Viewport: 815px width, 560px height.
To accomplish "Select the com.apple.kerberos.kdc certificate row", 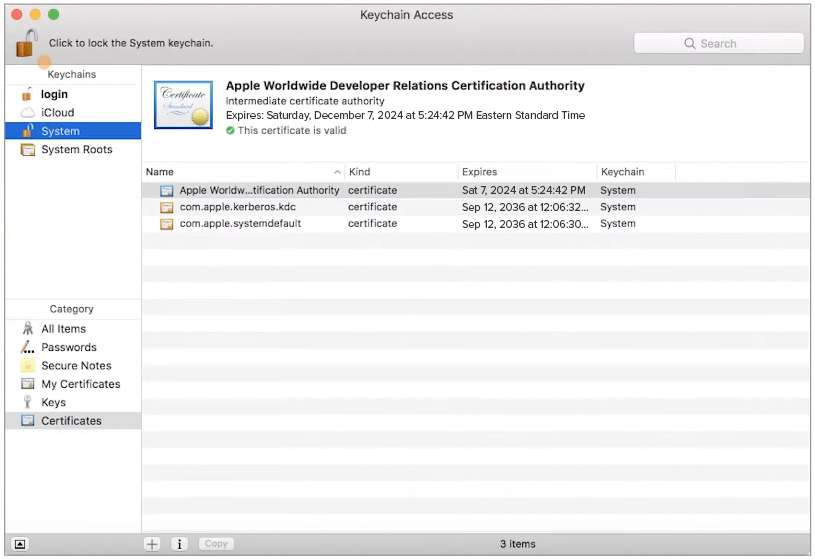I will click(475, 207).
